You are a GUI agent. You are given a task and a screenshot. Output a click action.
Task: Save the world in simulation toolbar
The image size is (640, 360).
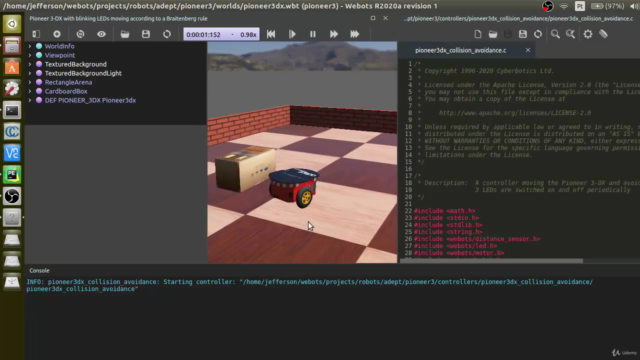point(146,34)
